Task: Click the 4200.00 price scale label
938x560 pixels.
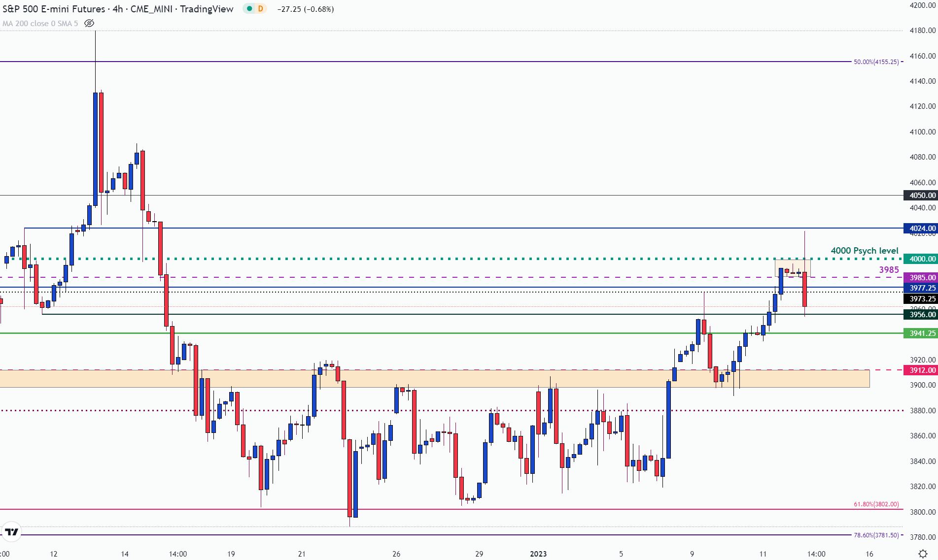Action: [x=922, y=5]
